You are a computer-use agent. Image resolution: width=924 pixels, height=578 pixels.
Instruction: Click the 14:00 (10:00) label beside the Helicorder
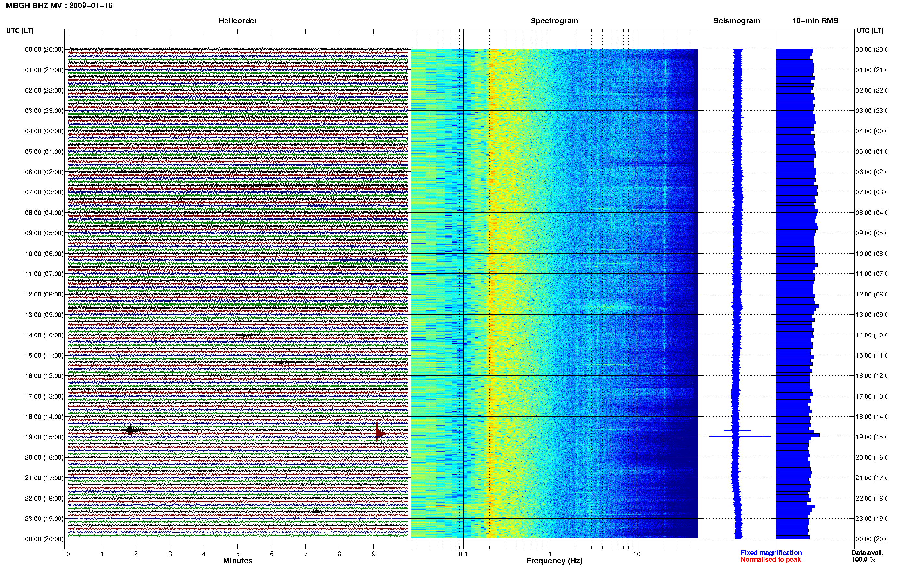pyautogui.click(x=44, y=335)
